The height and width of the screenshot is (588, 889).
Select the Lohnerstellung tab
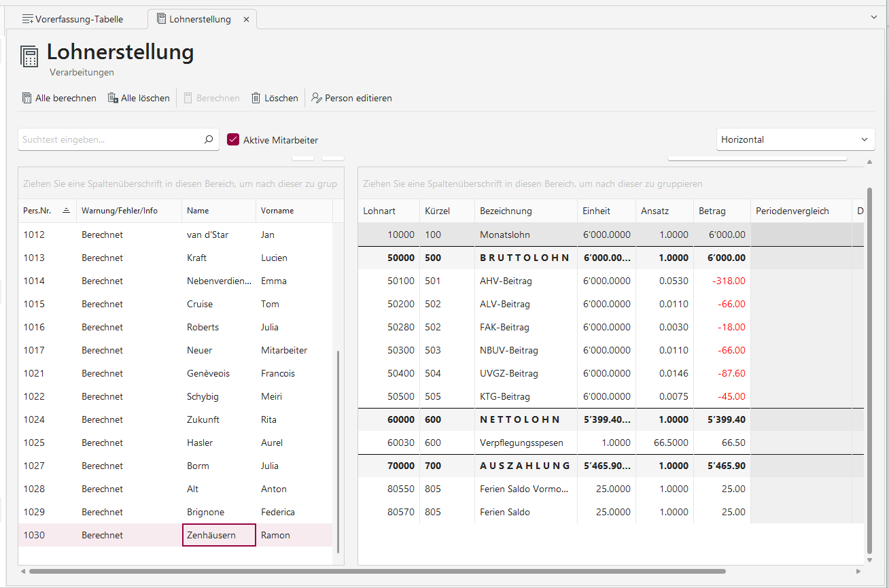point(200,19)
